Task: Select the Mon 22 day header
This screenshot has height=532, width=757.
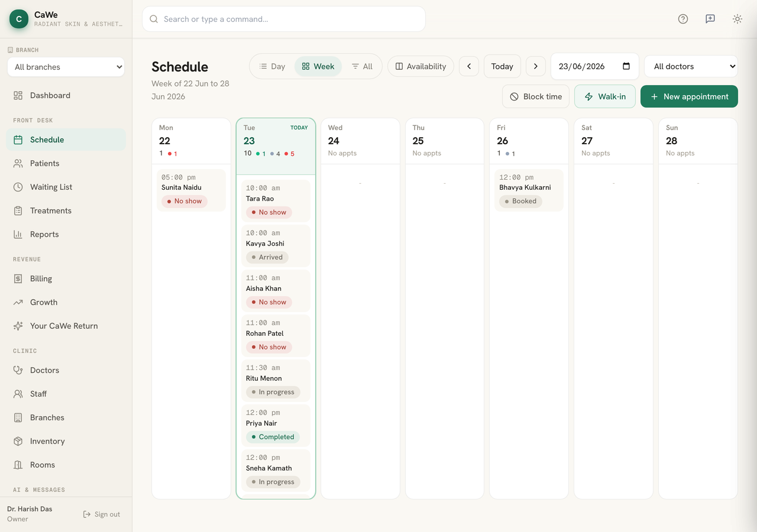Action: pyautogui.click(x=191, y=141)
